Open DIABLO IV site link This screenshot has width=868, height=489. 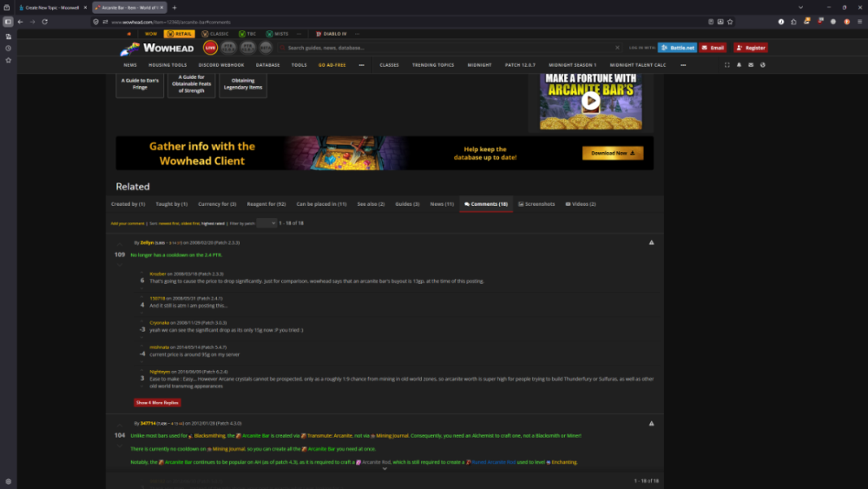[x=331, y=34]
